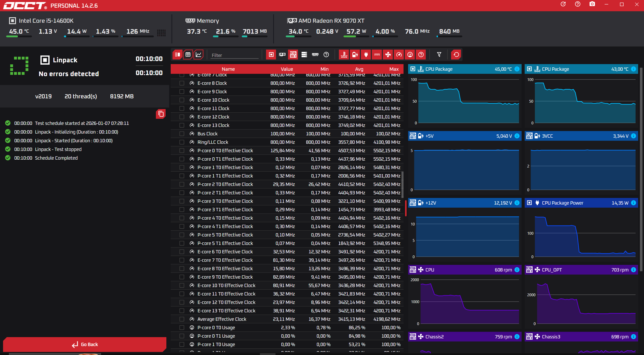Toggle the fan sensor type filter
644x355 pixels.
(x=388, y=55)
